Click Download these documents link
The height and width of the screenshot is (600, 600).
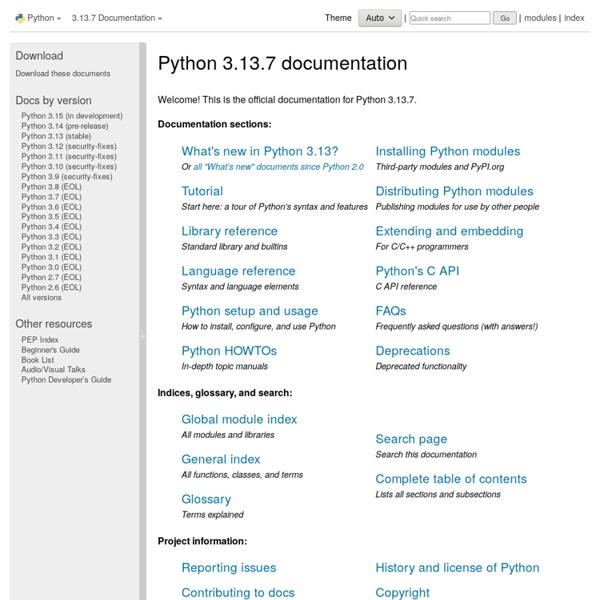pos(63,74)
